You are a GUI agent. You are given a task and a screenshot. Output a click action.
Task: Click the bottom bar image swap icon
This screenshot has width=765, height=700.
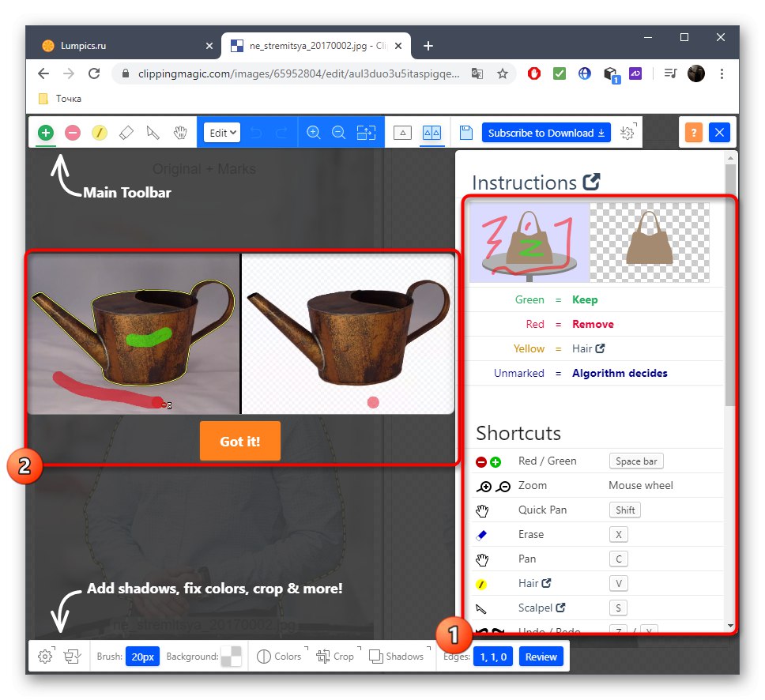click(72, 656)
